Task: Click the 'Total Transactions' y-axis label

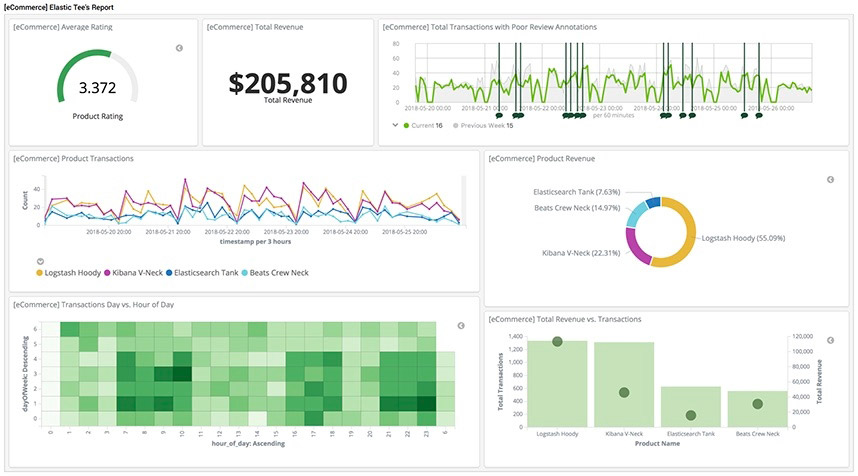Action: 500,381
